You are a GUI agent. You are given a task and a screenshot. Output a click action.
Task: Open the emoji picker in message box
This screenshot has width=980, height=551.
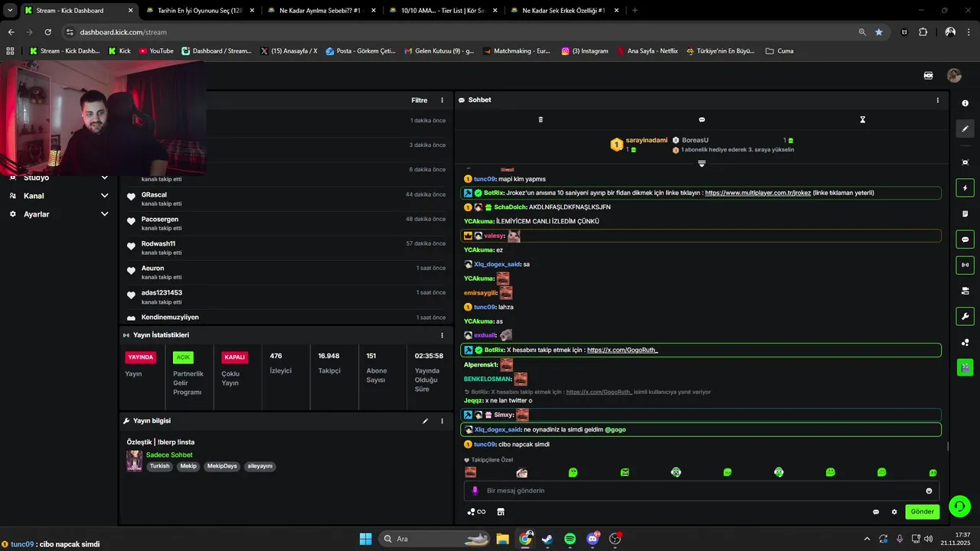pos(929,491)
